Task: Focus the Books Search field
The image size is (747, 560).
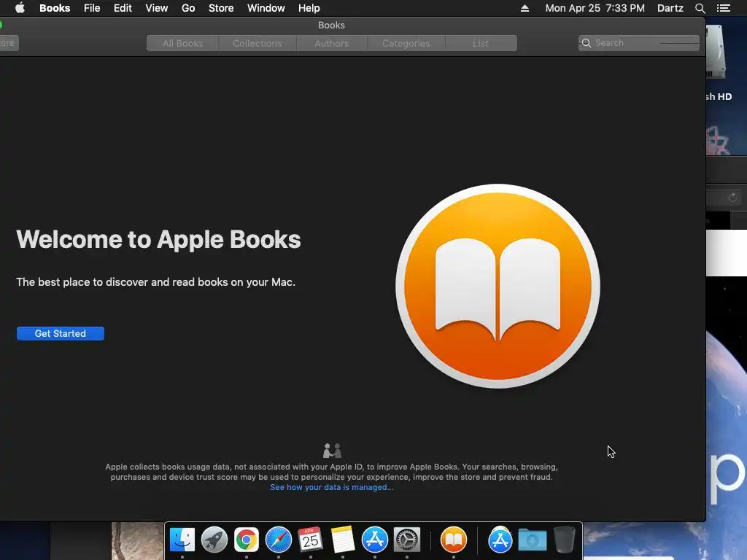Action: tap(639, 43)
